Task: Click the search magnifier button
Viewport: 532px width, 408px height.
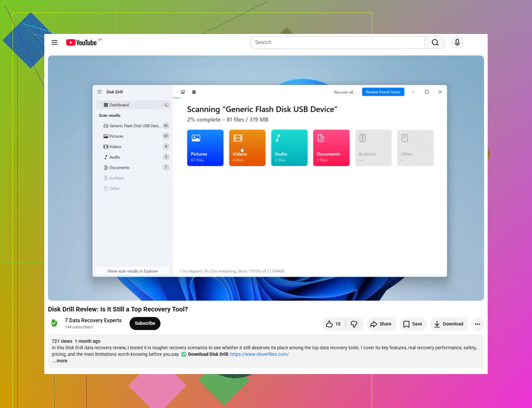Action: click(435, 42)
